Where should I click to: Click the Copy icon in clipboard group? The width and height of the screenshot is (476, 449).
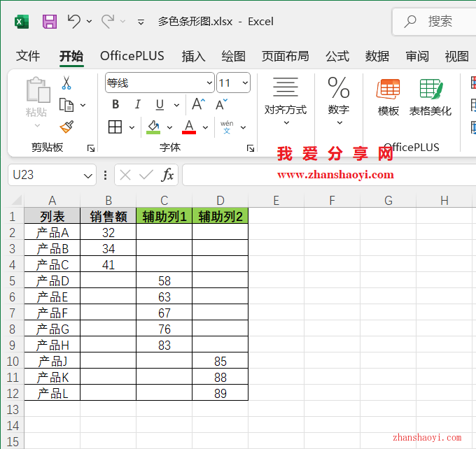66,105
